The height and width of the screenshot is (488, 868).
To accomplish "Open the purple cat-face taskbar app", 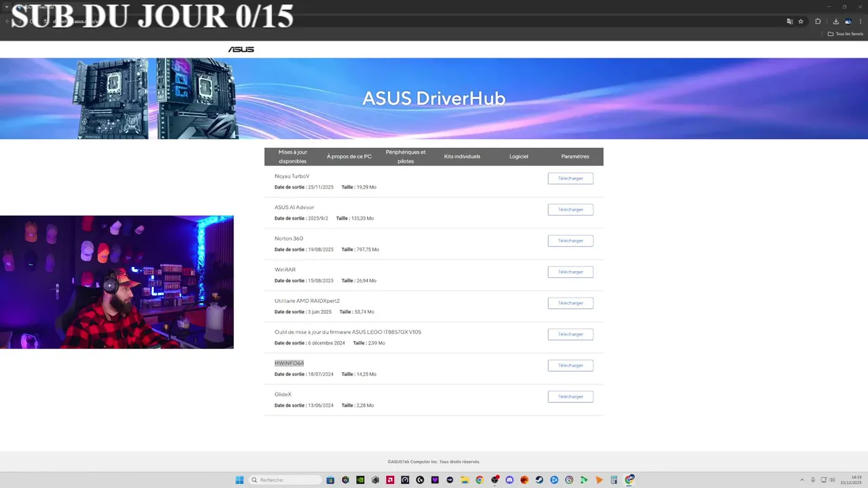I will tap(435, 480).
